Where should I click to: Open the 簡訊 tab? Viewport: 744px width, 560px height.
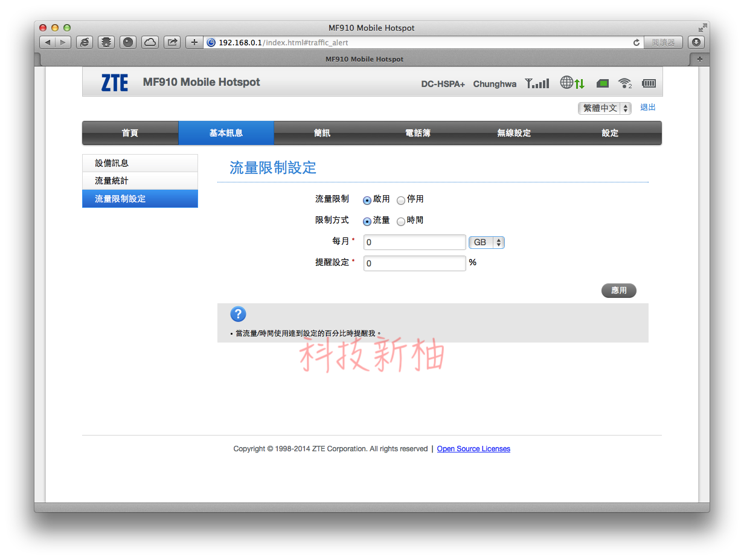coord(322,133)
